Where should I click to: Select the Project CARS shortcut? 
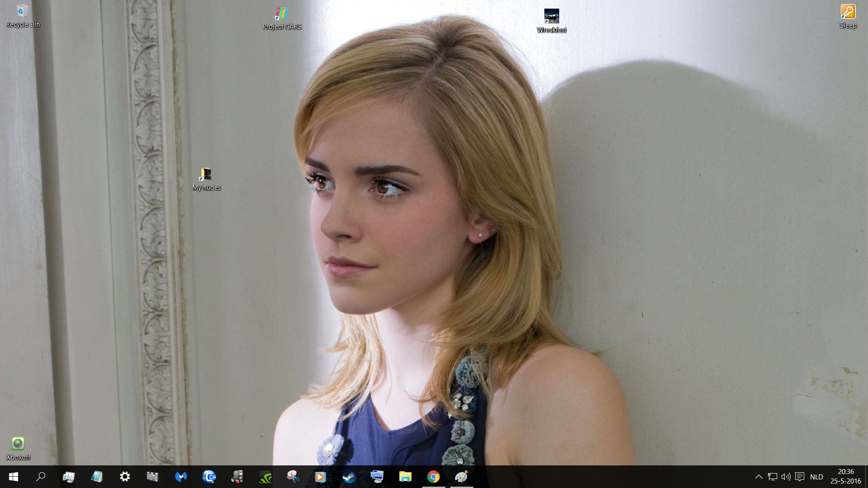282,19
